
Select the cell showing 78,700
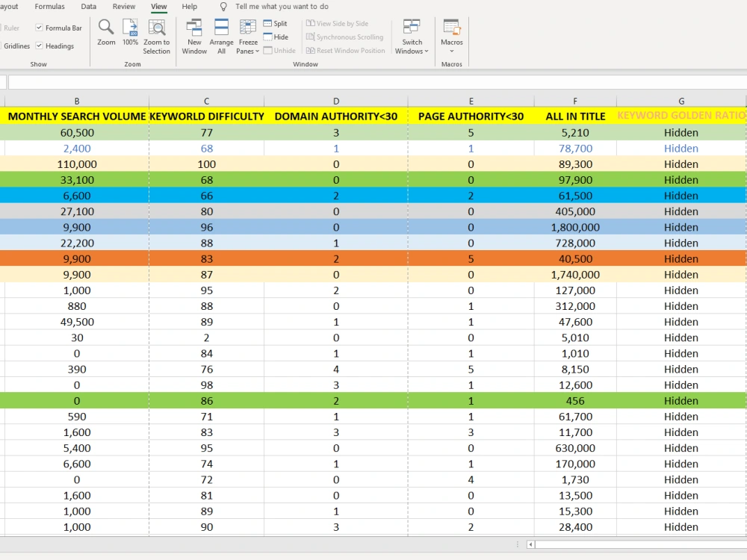(575, 148)
